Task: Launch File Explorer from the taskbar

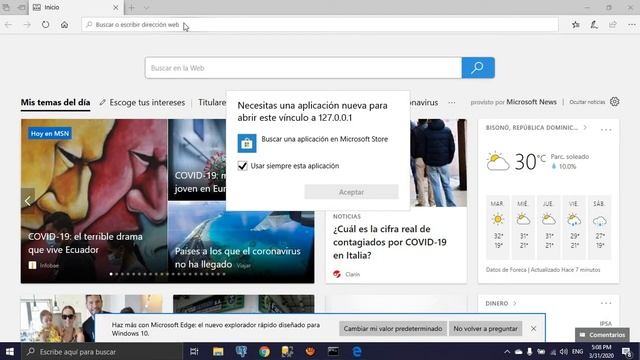Action: (x=218, y=351)
